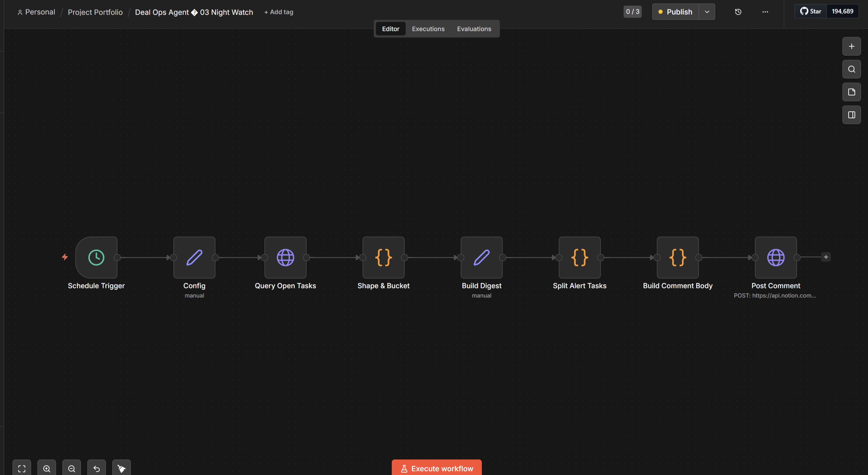The image size is (868, 475).
Task: Select the Build Comment Body code node
Action: click(x=677, y=257)
